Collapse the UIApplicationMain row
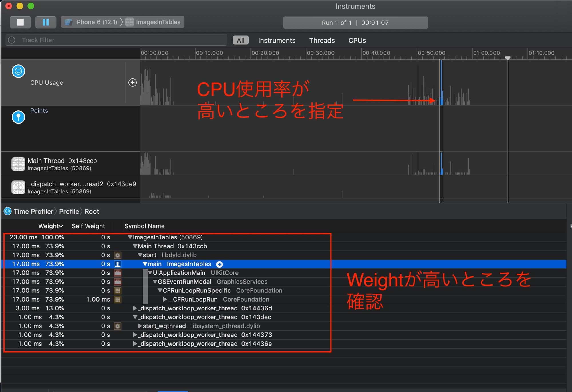Image resolution: width=572 pixels, height=392 pixels. click(150, 273)
